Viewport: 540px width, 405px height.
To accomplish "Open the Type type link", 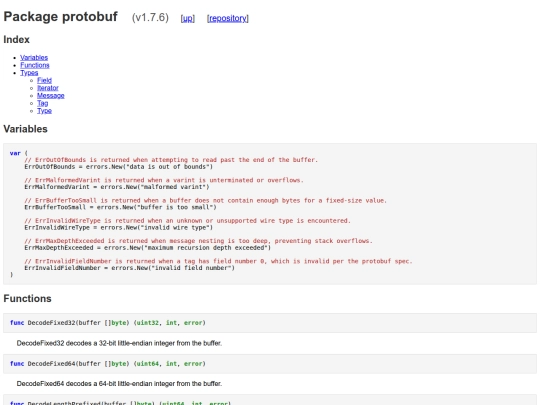I will [44, 111].
